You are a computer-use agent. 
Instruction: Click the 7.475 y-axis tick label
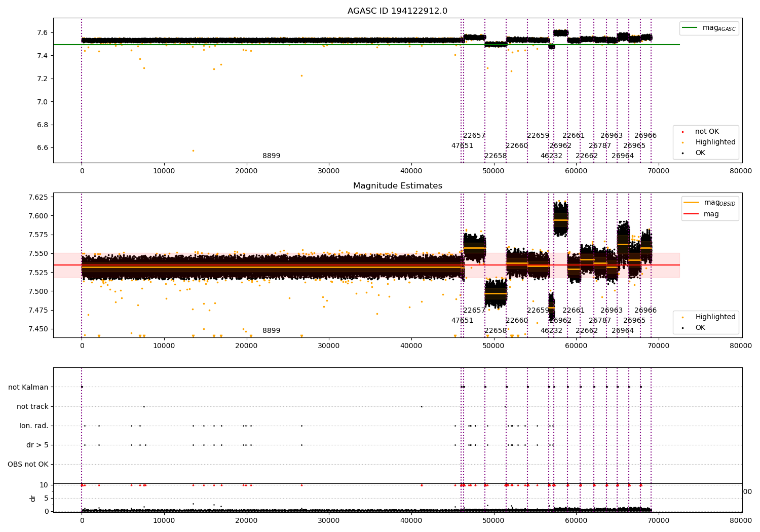coord(39,310)
